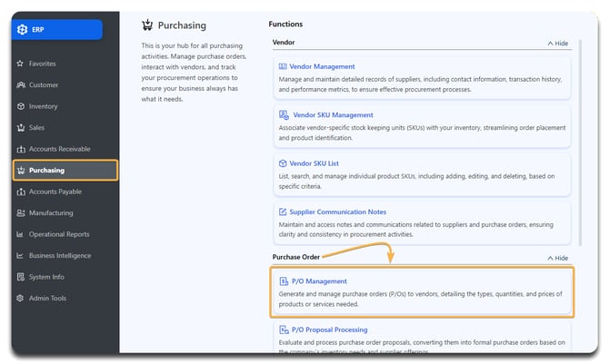Collapse the Vendor section with Hide
The image size is (609, 364).
pyautogui.click(x=556, y=43)
